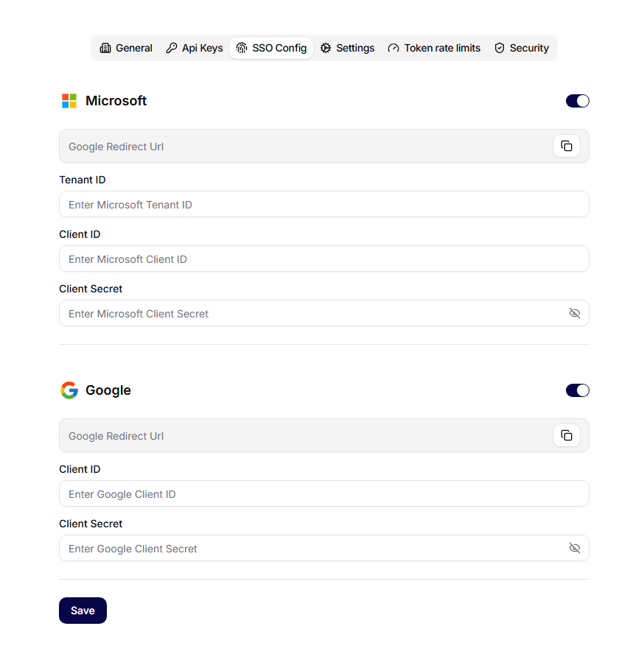Focus the Google Client ID field

click(324, 494)
